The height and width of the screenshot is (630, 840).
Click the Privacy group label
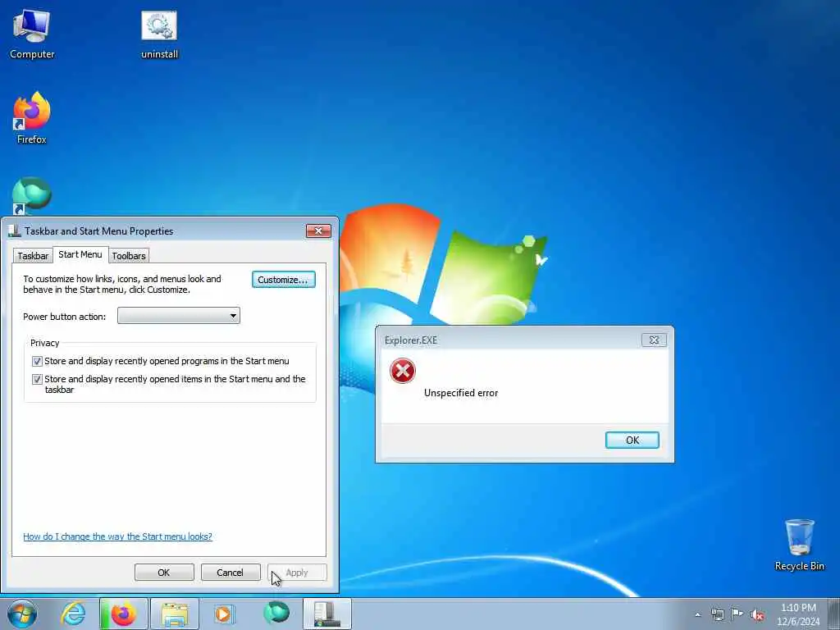point(44,343)
